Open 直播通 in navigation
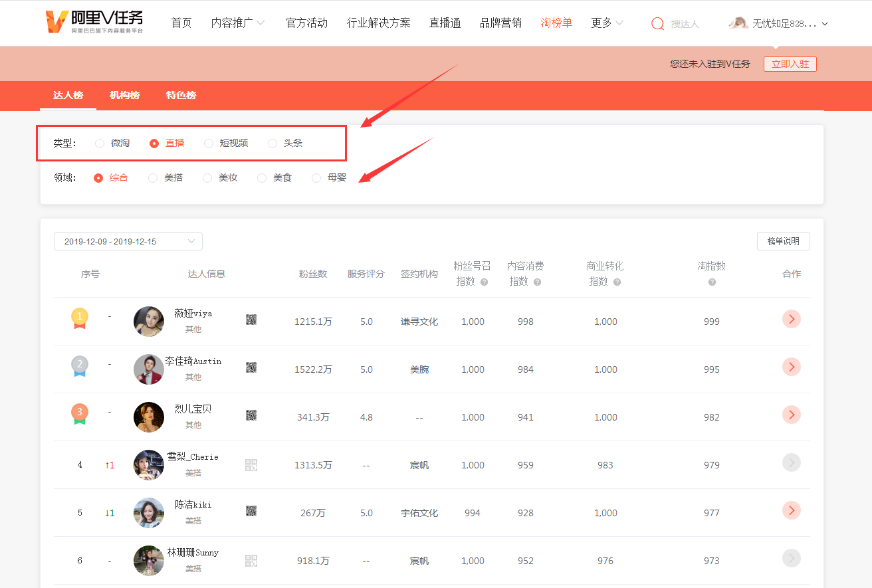 [445, 23]
